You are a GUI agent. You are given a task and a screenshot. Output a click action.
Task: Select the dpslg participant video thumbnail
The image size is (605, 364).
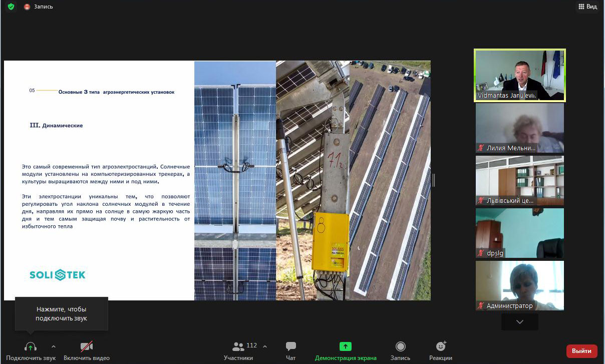pos(519,233)
